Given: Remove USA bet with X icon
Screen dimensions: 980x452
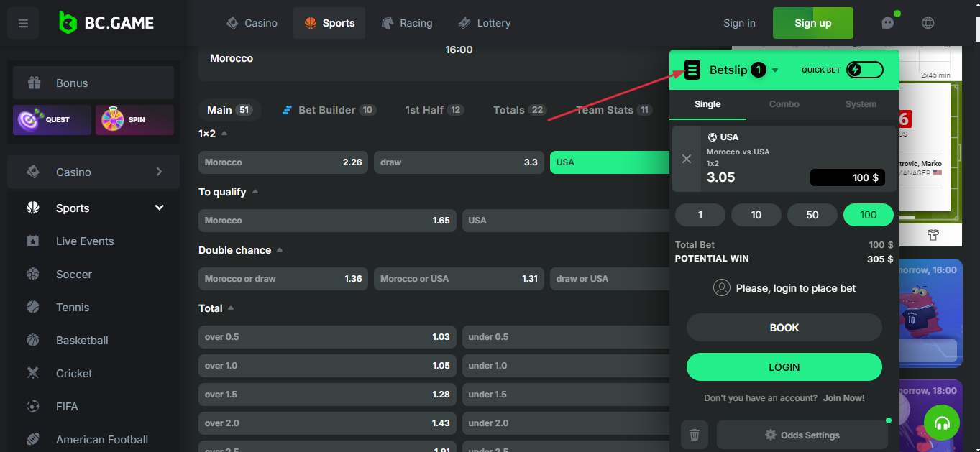Looking at the screenshot, I should (x=687, y=159).
